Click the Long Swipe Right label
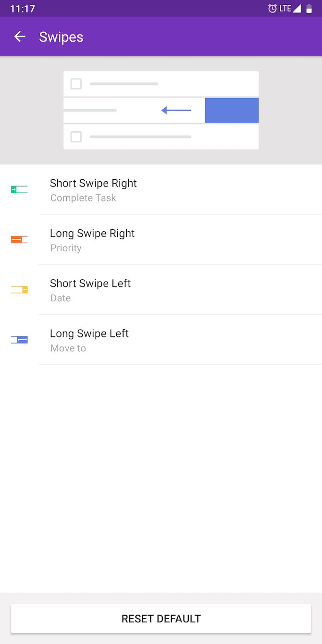The height and width of the screenshot is (644, 322). point(92,233)
